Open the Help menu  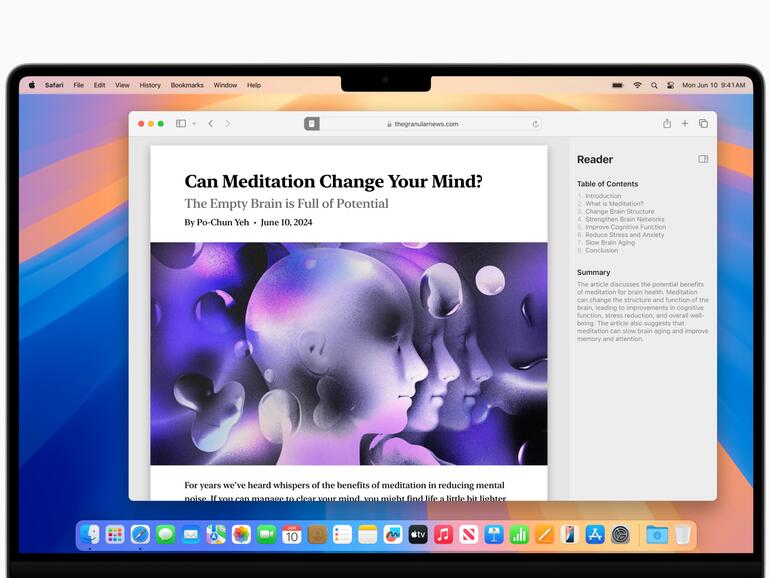point(254,85)
